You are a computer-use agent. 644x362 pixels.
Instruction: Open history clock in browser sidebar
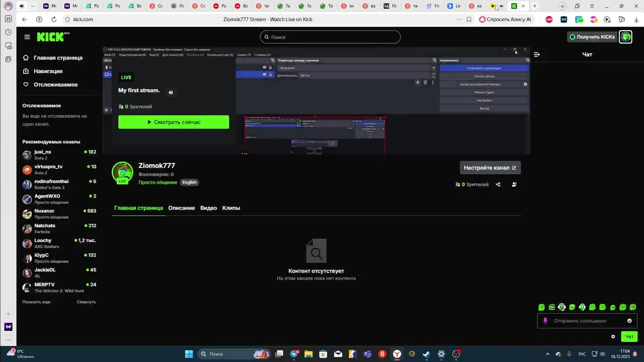click(8, 32)
